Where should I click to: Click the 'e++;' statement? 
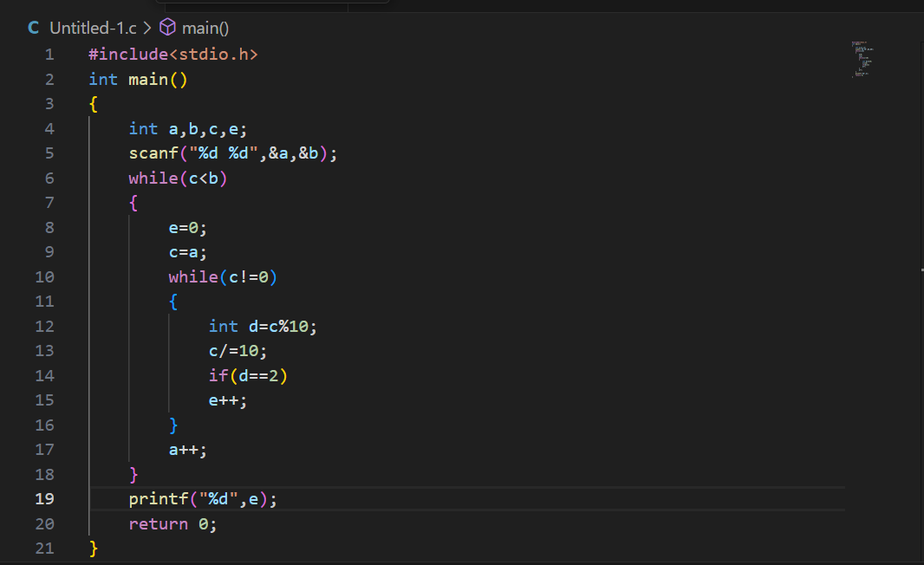click(x=228, y=400)
